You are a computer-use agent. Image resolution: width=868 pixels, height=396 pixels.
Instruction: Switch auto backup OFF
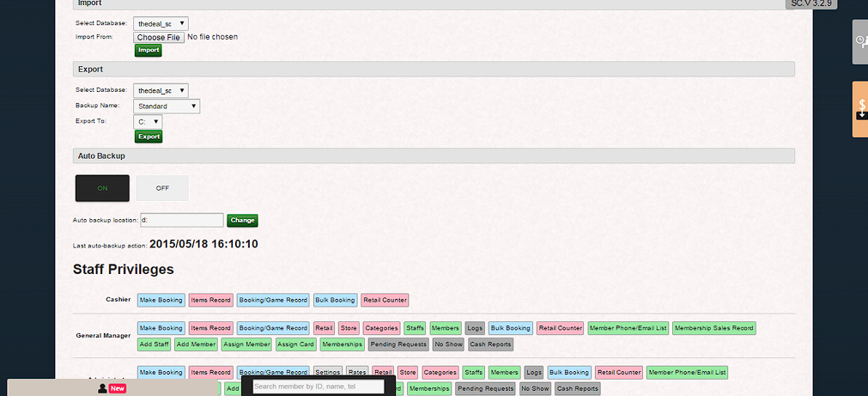pos(162,188)
